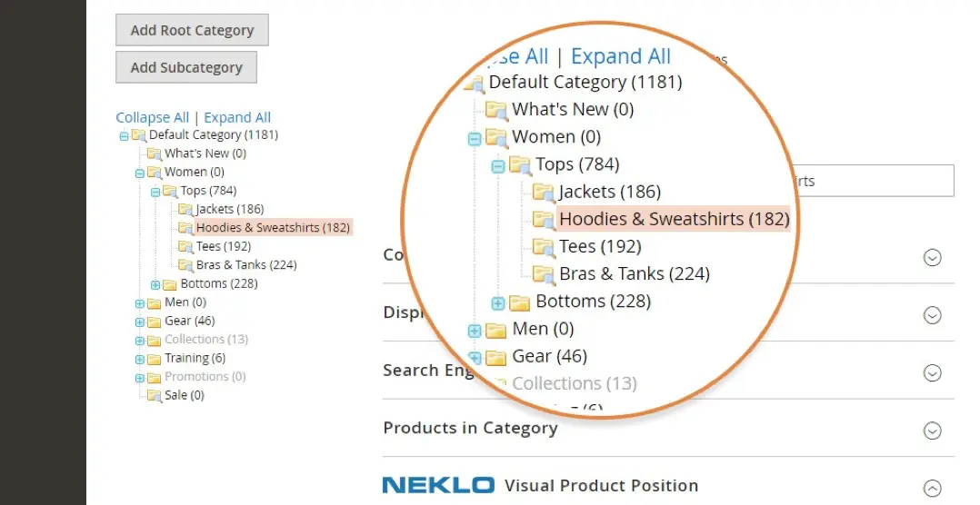Click the Expand All link
Image resolution: width=980 pixels, height=505 pixels.
click(x=237, y=117)
